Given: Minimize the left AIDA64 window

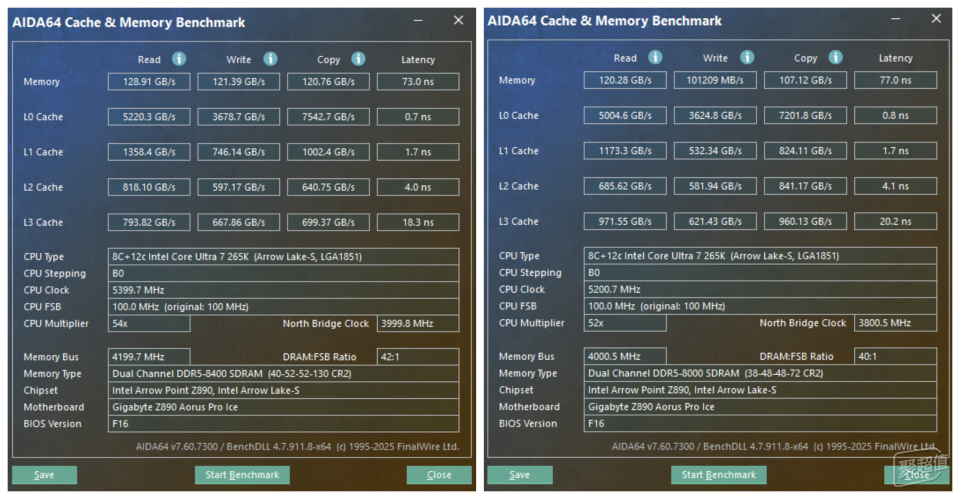Looking at the screenshot, I should coord(418,21).
